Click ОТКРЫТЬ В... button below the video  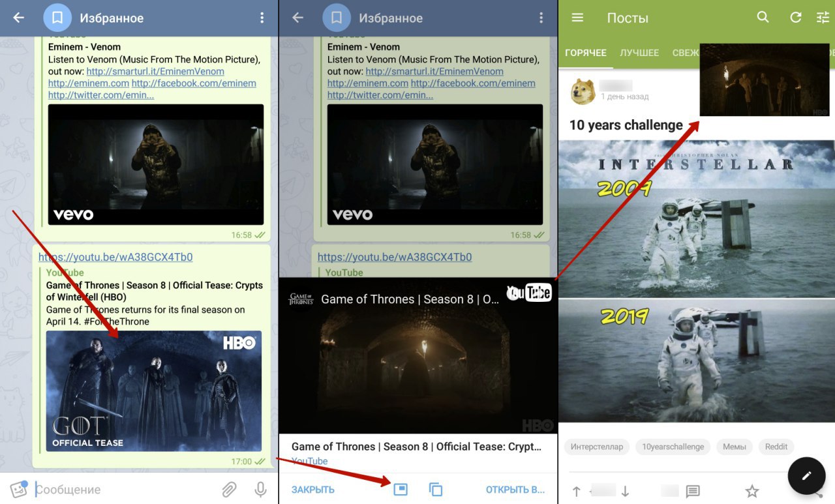click(515, 490)
